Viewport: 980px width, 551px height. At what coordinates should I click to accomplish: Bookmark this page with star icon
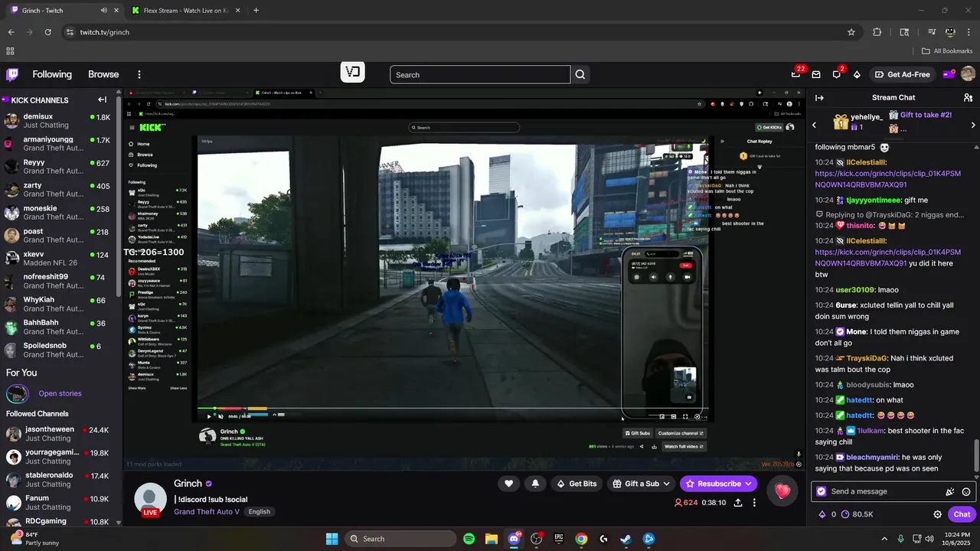(851, 32)
